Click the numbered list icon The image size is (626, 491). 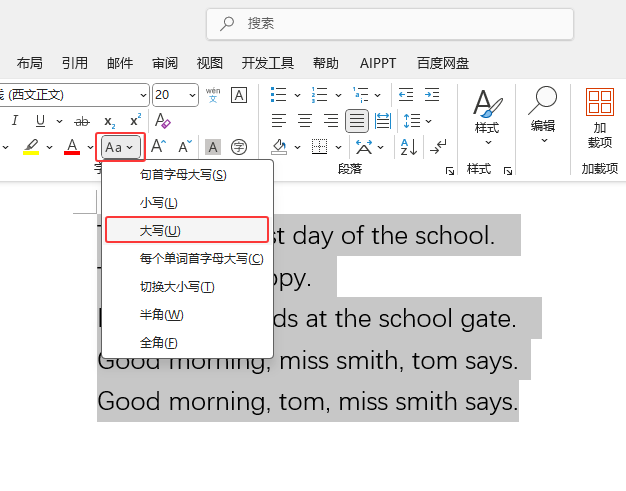click(319, 95)
